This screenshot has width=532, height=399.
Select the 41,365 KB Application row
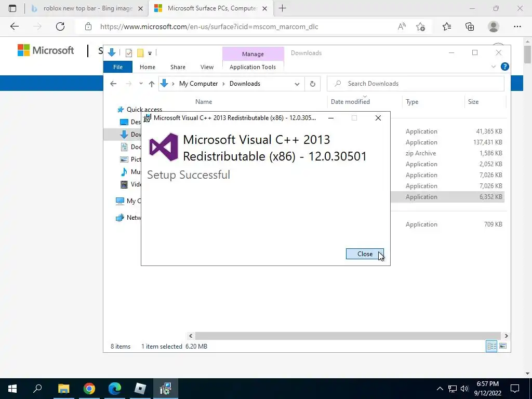pos(447,131)
